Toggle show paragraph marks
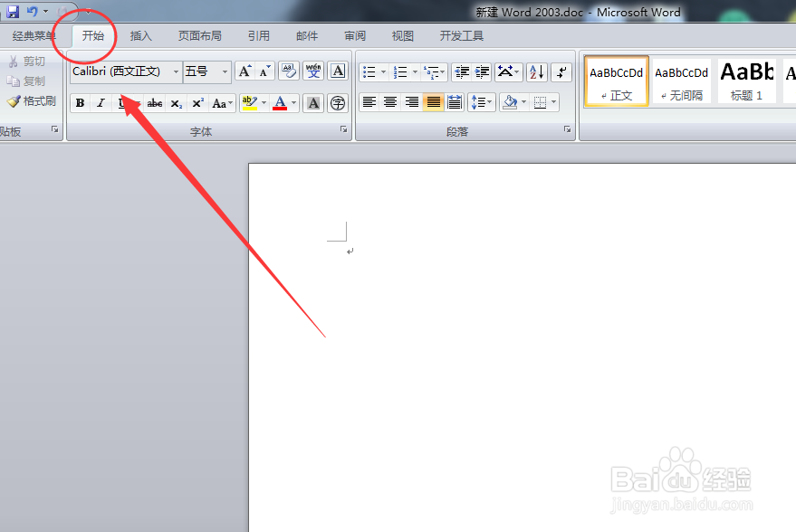 pos(561,72)
